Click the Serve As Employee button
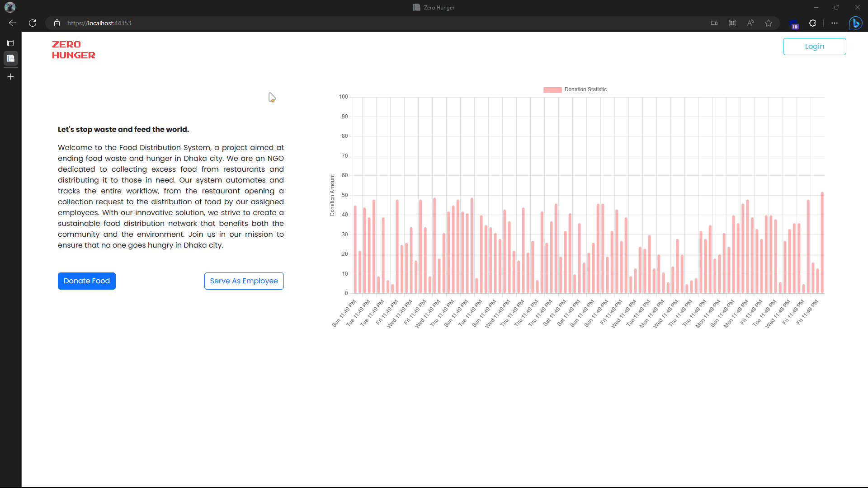This screenshot has height=488, width=868. 244,281
